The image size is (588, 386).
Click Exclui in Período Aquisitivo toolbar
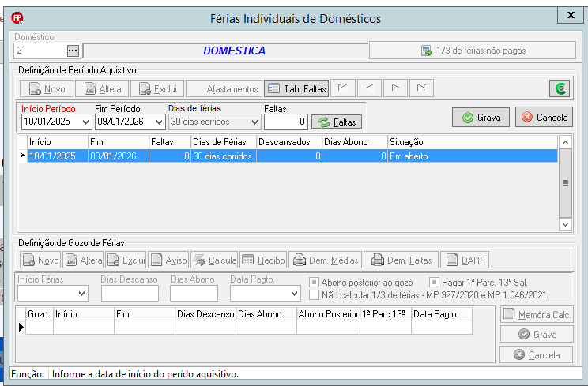157,88
